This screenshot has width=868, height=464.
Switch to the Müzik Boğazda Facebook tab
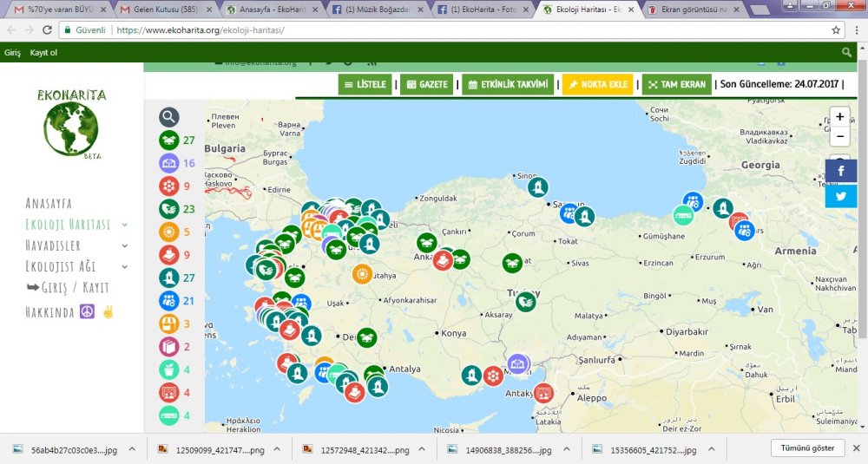(x=379, y=10)
